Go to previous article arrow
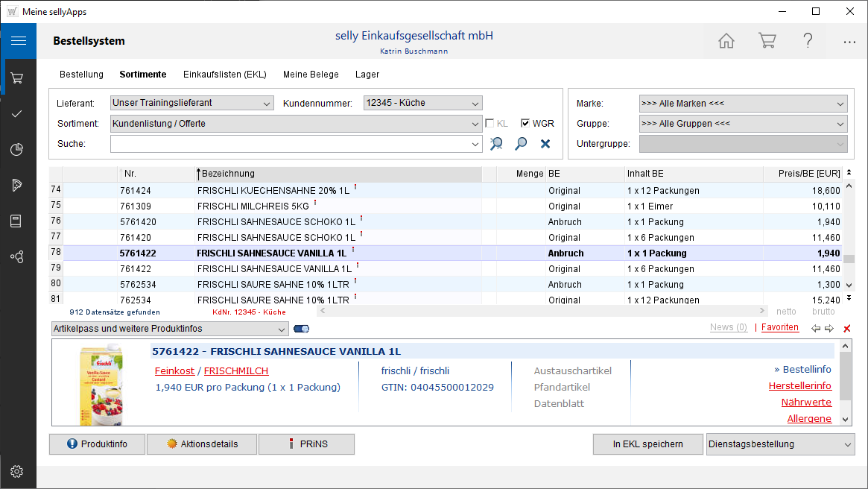 (x=815, y=329)
